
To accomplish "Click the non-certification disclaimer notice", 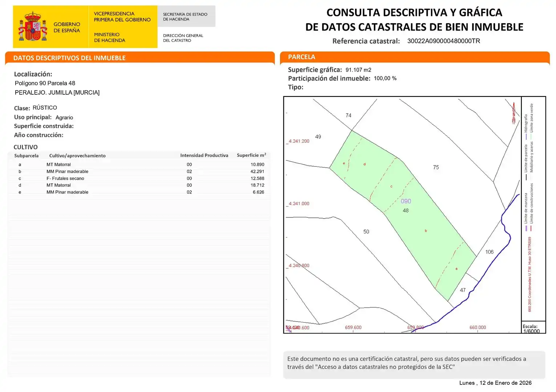I will point(414,365).
